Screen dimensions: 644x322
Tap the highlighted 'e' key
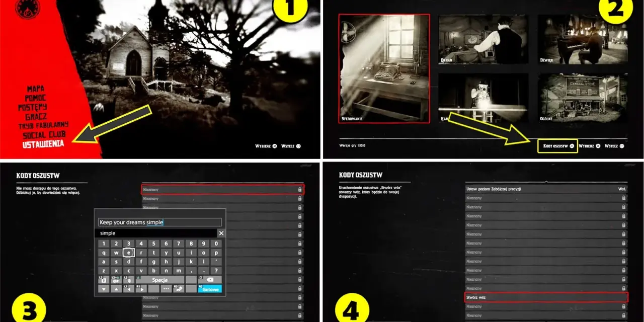coord(129,253)
